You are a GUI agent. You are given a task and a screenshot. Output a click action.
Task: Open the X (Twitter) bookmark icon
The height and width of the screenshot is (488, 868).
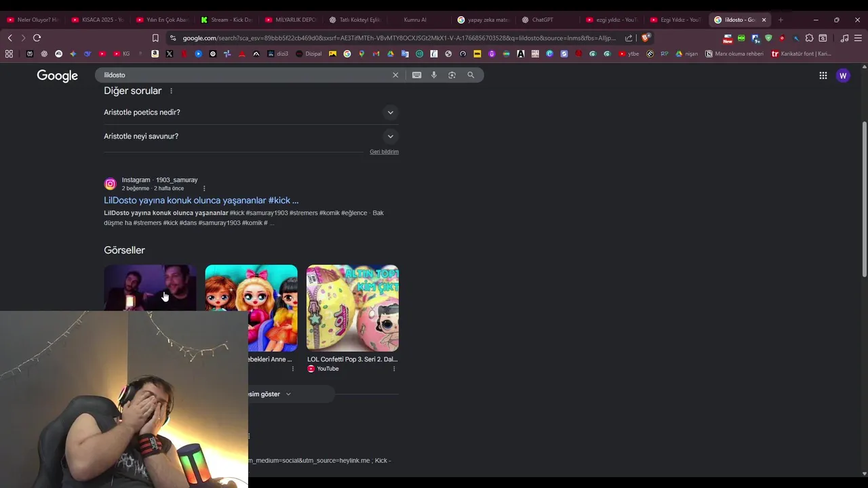pos(169,54)
